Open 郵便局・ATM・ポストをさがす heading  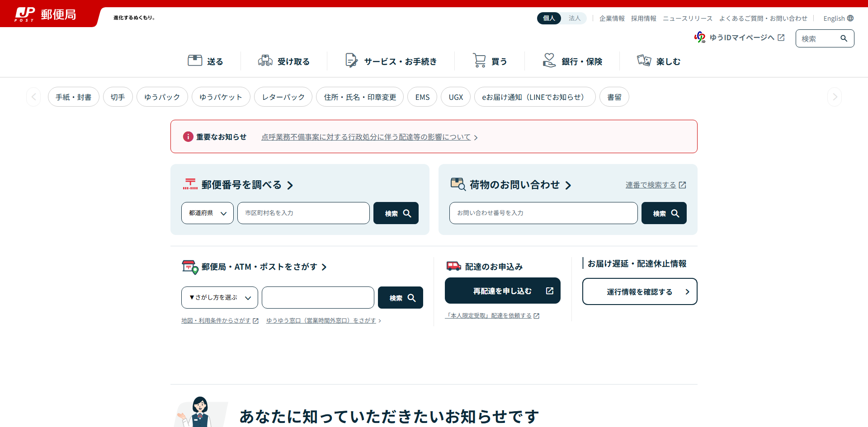point(264,267)
